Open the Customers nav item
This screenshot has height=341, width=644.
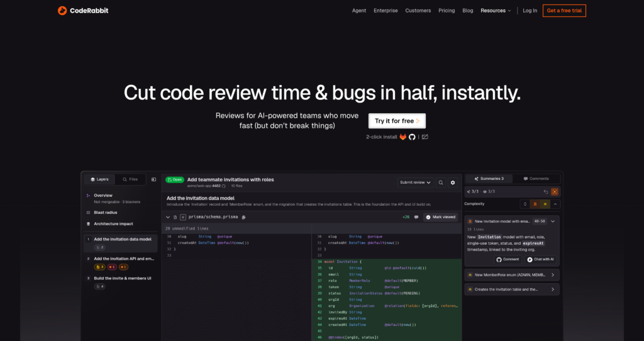[x=418, y=11]
